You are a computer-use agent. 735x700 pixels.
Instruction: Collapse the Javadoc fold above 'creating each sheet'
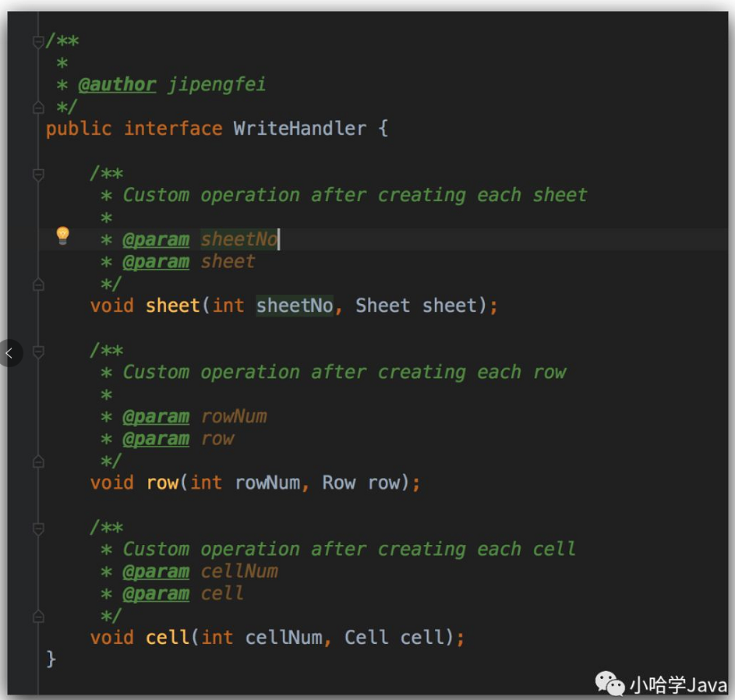pos(38,175)
